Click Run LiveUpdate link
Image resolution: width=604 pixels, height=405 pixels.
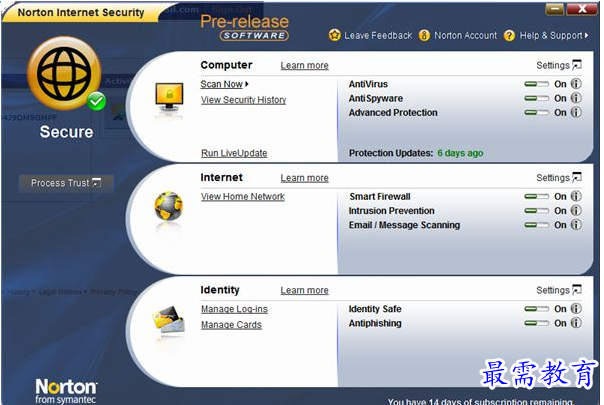coord(234,153)
